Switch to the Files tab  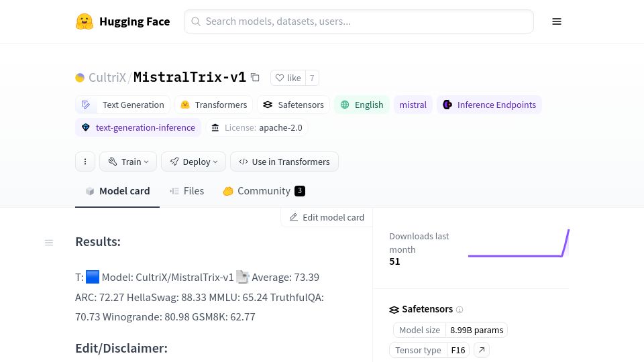pyautogui.click(x=187, y=191)
